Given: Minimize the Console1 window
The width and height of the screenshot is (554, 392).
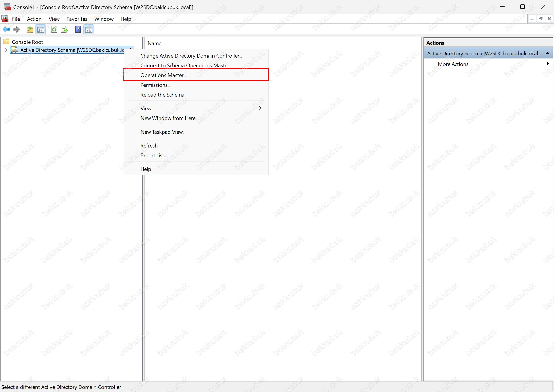Looking at the screenshot, I should [x=502, y=7].
